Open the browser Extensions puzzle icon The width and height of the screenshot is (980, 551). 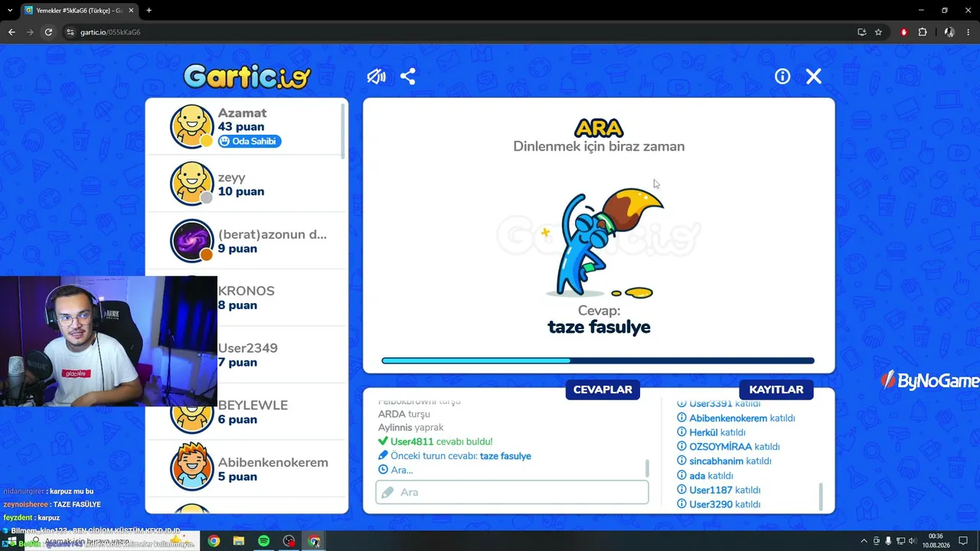[923, 32]
